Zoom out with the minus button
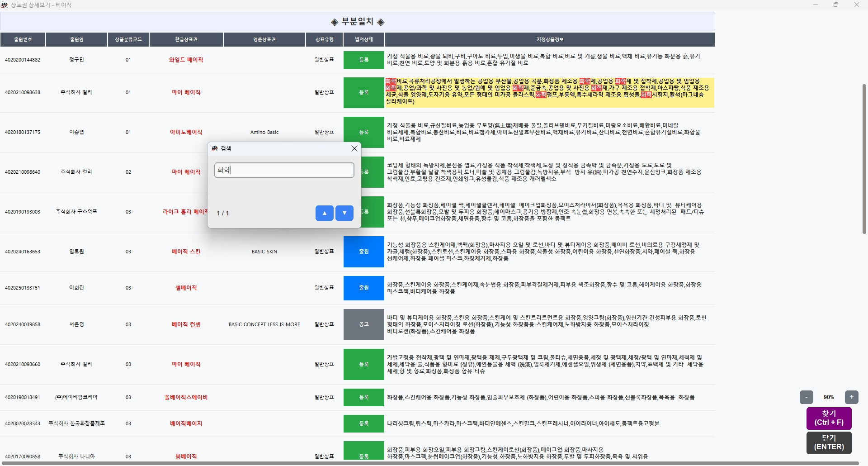This screenshot has width=868, height=466. click(806, 397)
